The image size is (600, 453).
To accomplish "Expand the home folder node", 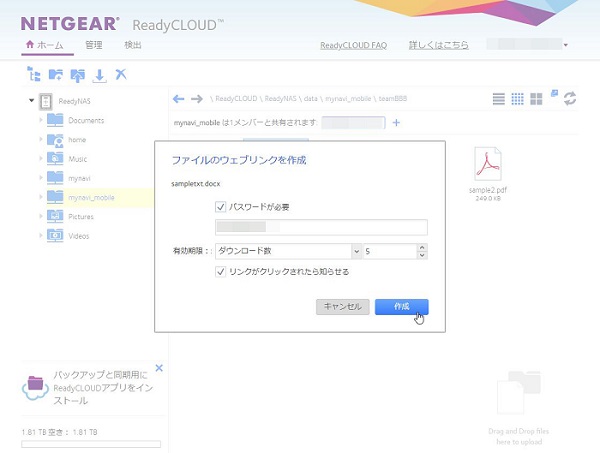I will coord(41,139).
